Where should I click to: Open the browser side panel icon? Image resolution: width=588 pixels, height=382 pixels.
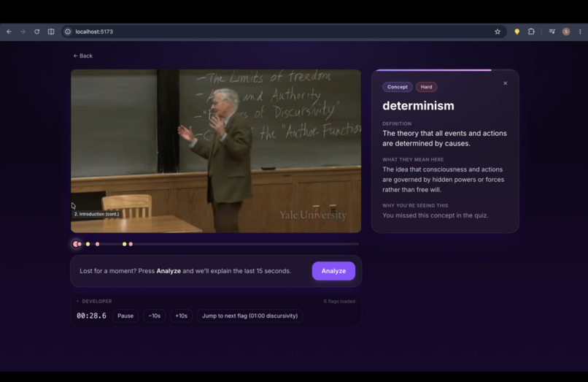click(51, 31)
